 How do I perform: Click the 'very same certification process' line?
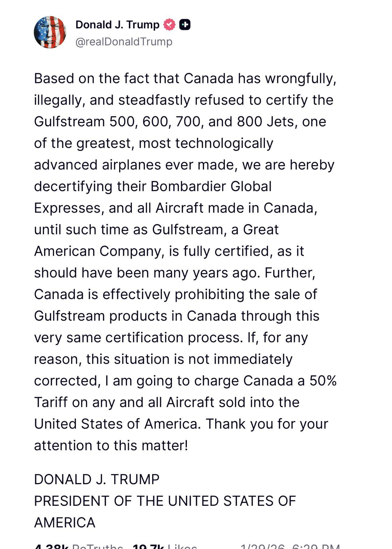click(171, 338)
